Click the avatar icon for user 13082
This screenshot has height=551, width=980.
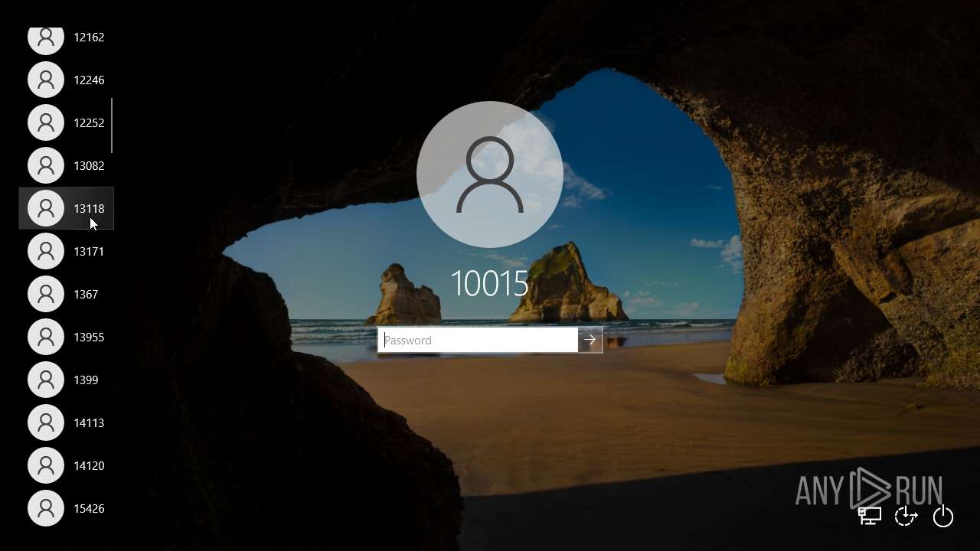(46, 165)
